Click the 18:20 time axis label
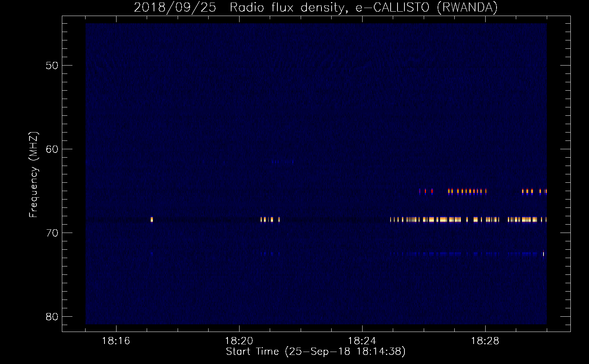589x364 pixels. pyautogui.click(x=239, y=341)
